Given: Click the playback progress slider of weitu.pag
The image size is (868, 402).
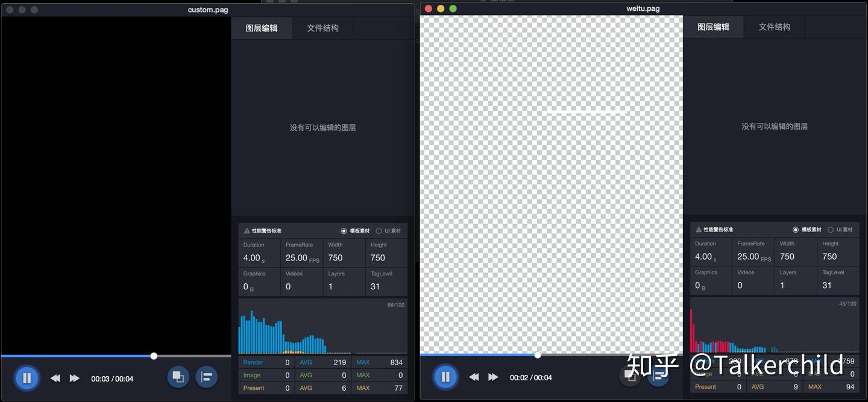Looking at the screenshot, I should pos(537,355).
